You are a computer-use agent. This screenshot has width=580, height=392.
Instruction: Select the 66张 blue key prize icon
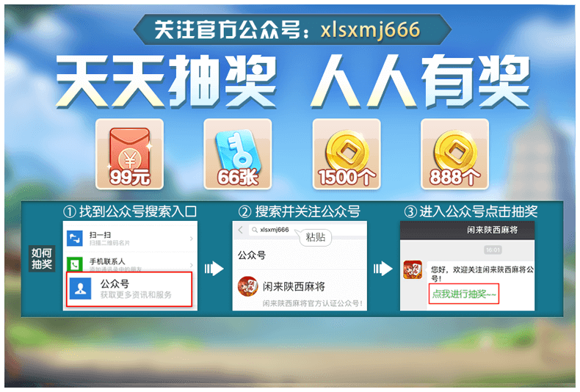tap(238, 154)
